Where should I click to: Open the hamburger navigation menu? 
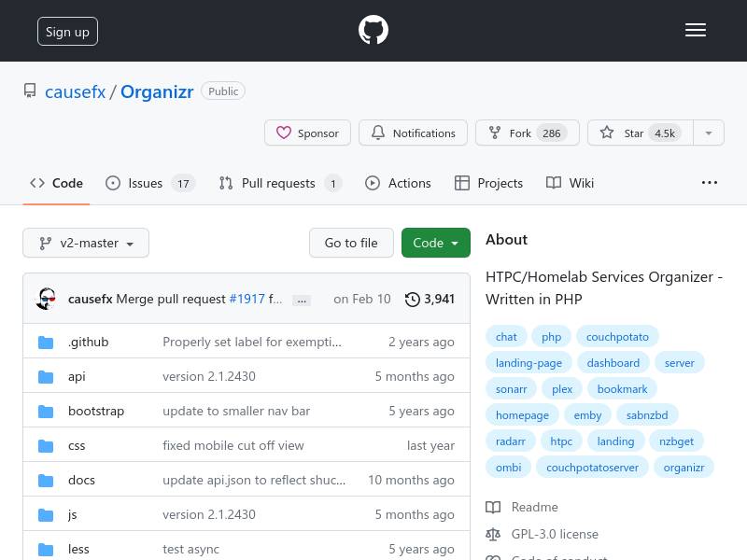[x=696, y=31]
